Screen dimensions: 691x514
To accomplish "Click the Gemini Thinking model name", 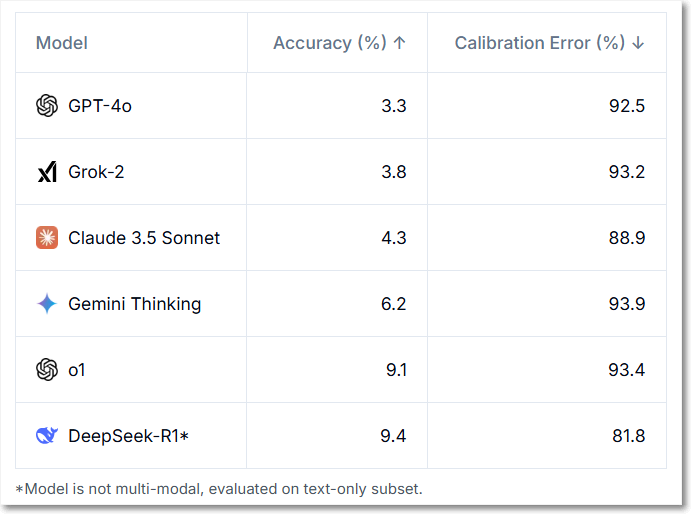I will coord(135,304).
